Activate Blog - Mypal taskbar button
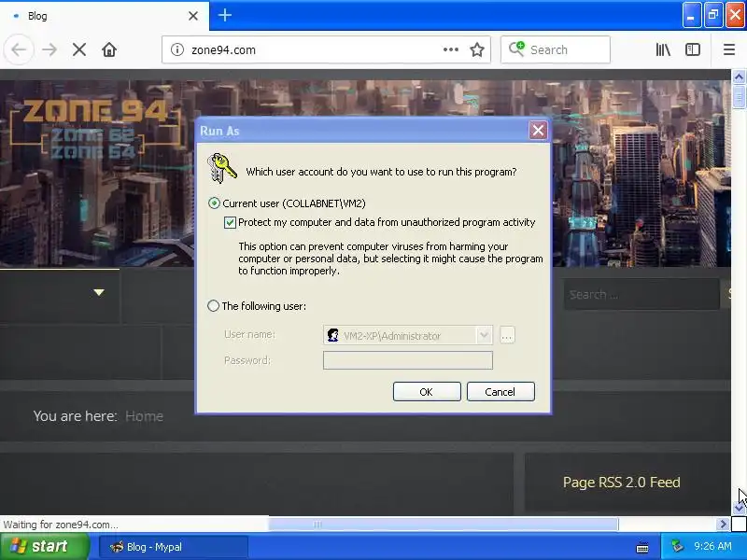The height and width of the screenshot is (560, 747). coord(174,547)
